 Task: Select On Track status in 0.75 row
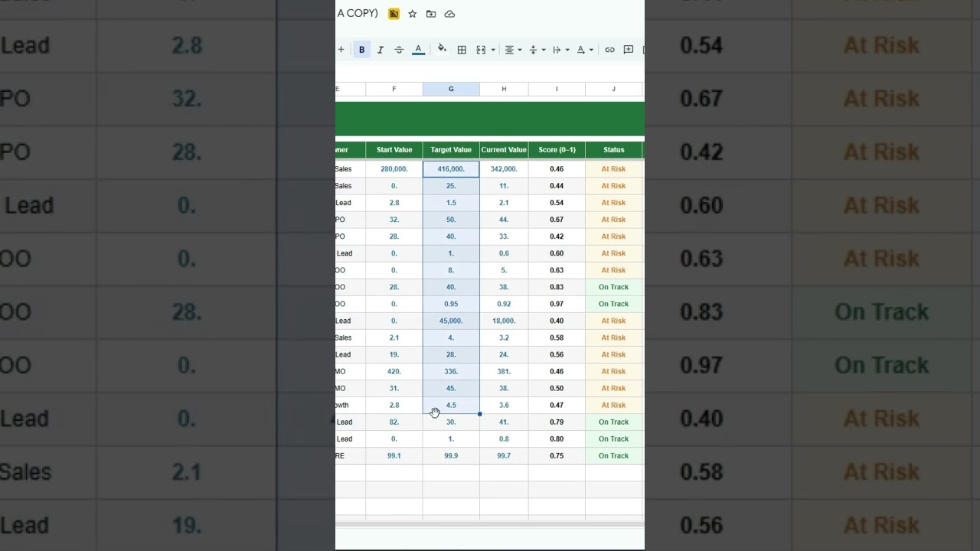click(x=613, y=455)
